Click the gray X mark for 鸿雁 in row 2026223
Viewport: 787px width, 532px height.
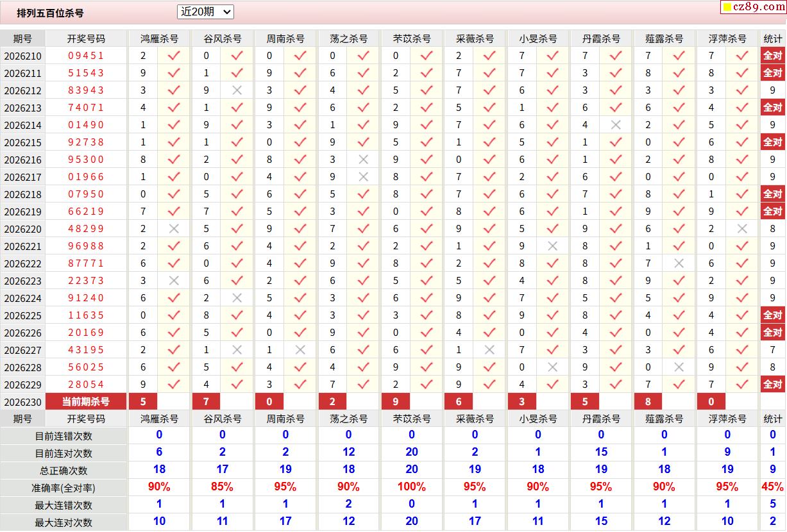point(174,281)
